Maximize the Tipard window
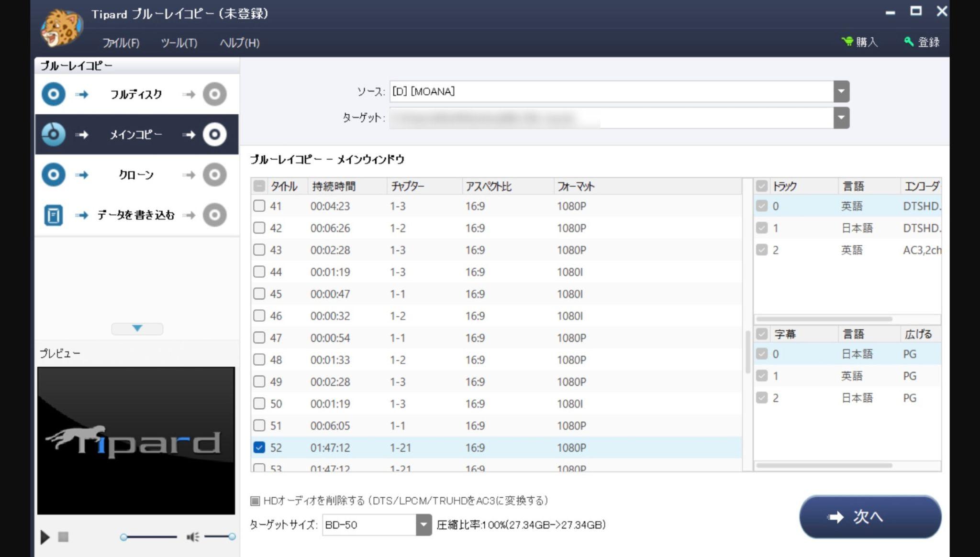This screenshot has width=980, height=557. tap(916, 11)
